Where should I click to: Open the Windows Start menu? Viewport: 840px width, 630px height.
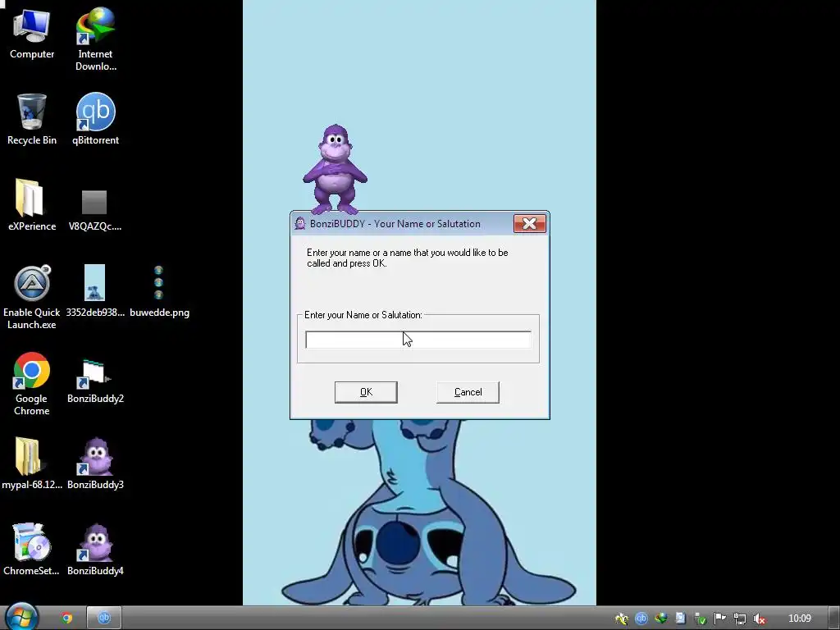pos(21,617)
